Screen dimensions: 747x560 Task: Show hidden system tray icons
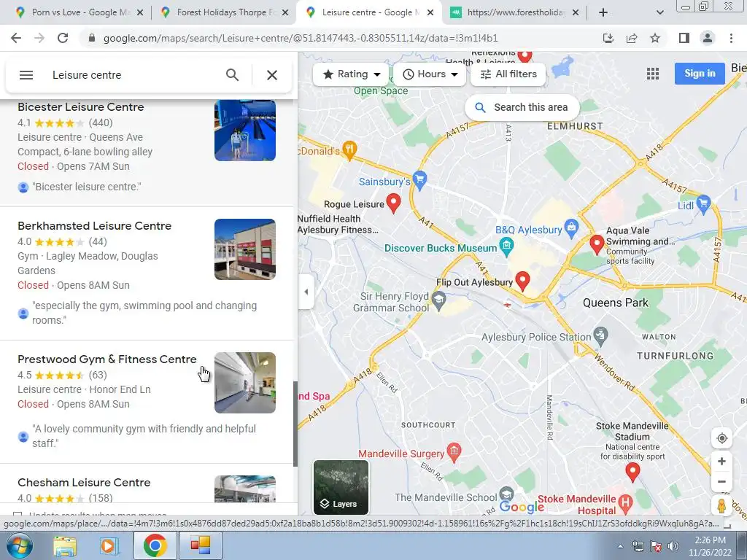click(x=620, y=546)
